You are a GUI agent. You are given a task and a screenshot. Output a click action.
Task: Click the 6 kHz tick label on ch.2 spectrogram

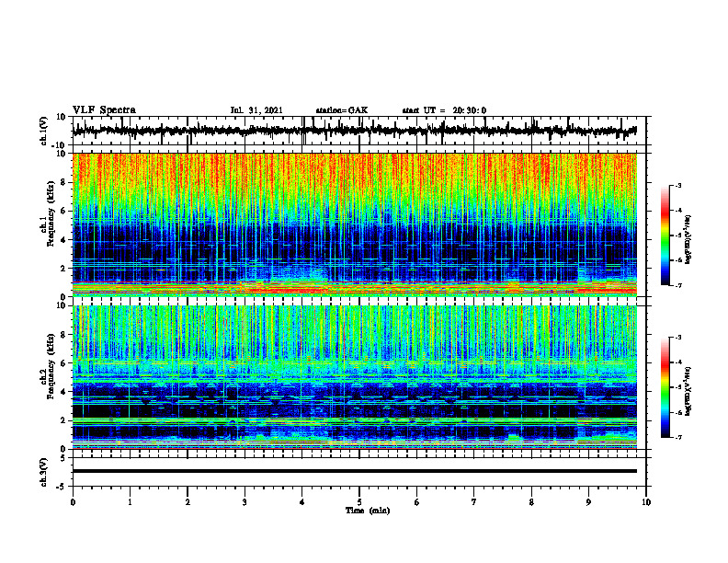coord(64,363)
